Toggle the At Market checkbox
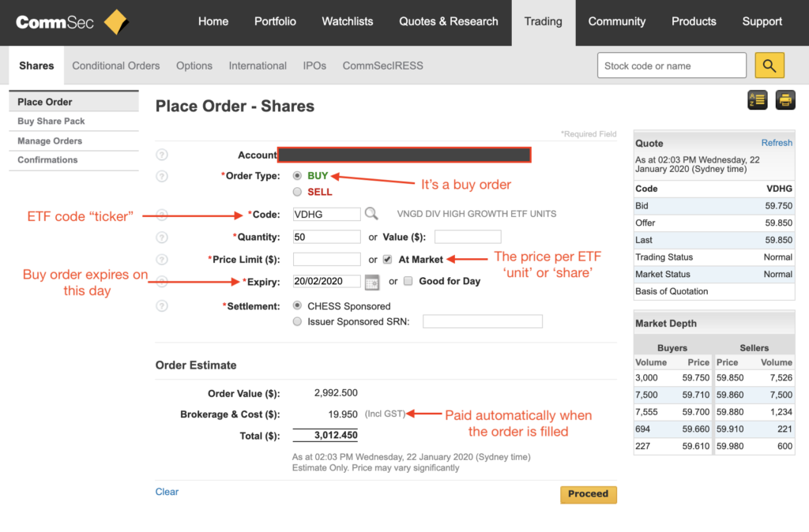The image size is (809, 532). (x=387, y=260)
